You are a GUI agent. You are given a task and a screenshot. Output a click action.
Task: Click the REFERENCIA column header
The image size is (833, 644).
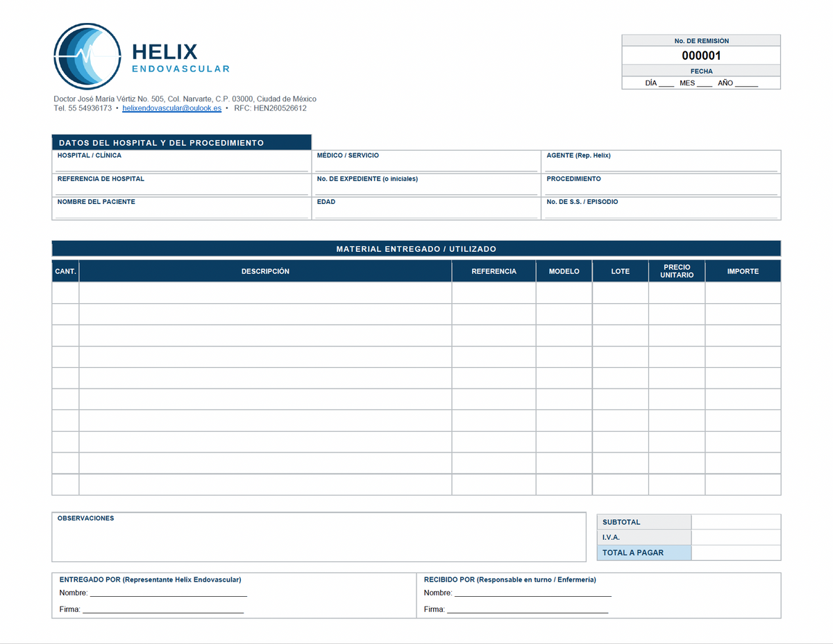pyautogui.click(x=494, y=271)
